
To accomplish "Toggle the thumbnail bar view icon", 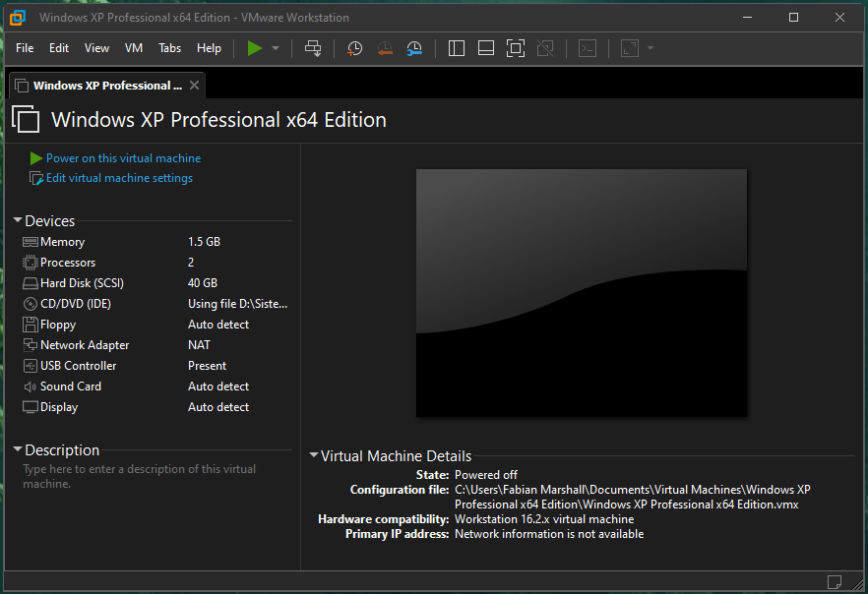I will click(486, 48).
